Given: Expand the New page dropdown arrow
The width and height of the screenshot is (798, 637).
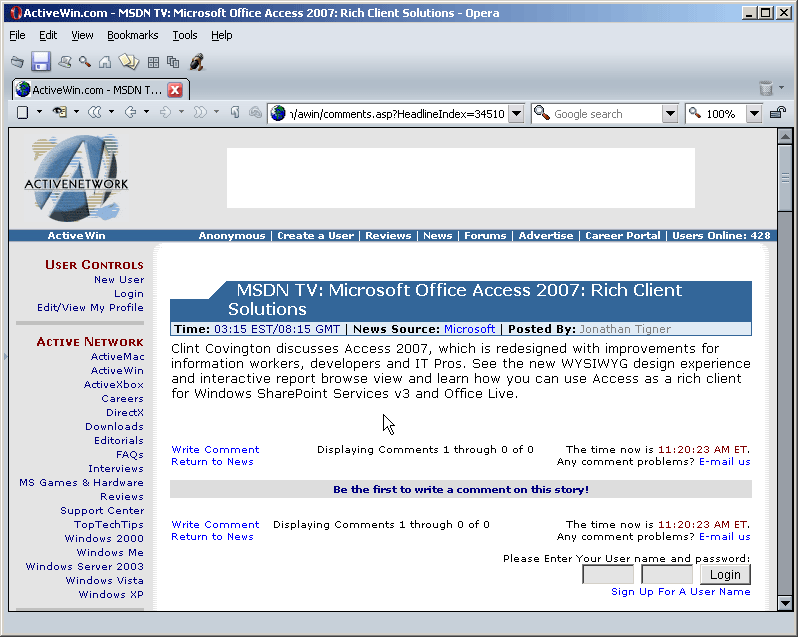Looking at the screenshot, I should tap(39, 112).
